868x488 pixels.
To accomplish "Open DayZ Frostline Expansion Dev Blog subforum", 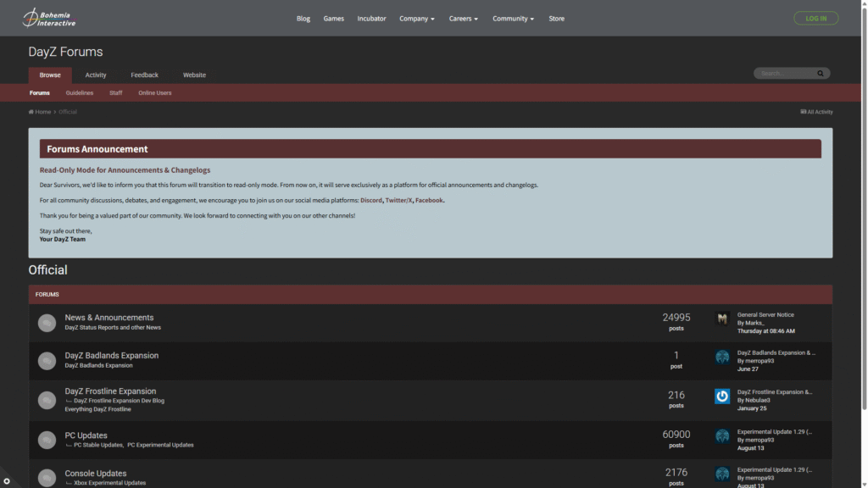I will coord(119,401).
